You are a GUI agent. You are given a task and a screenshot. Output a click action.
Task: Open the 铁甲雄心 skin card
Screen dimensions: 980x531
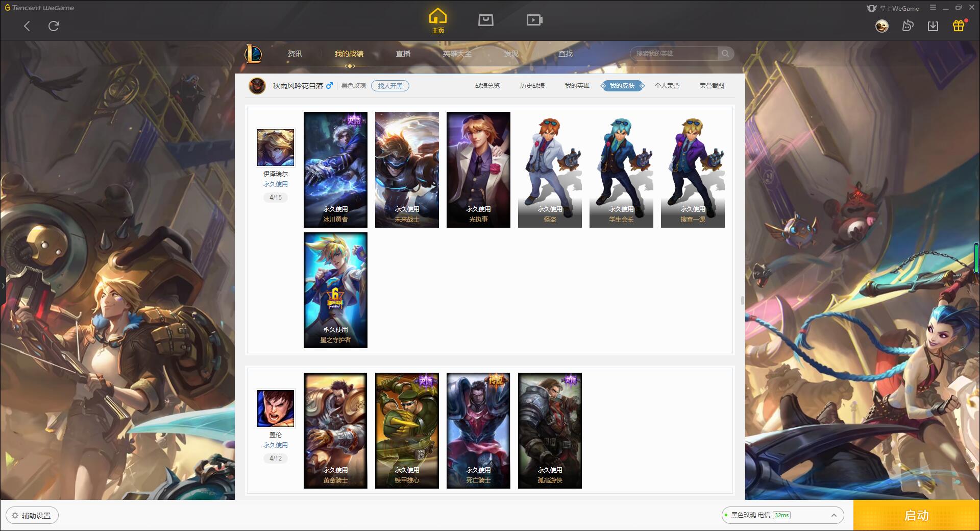tap(407, 430)
